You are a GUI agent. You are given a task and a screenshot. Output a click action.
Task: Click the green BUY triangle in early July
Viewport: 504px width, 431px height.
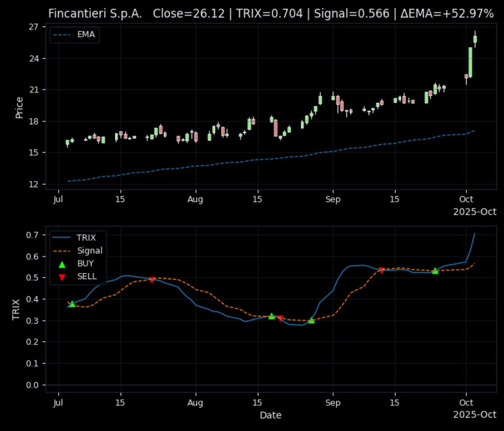[72, 304]
